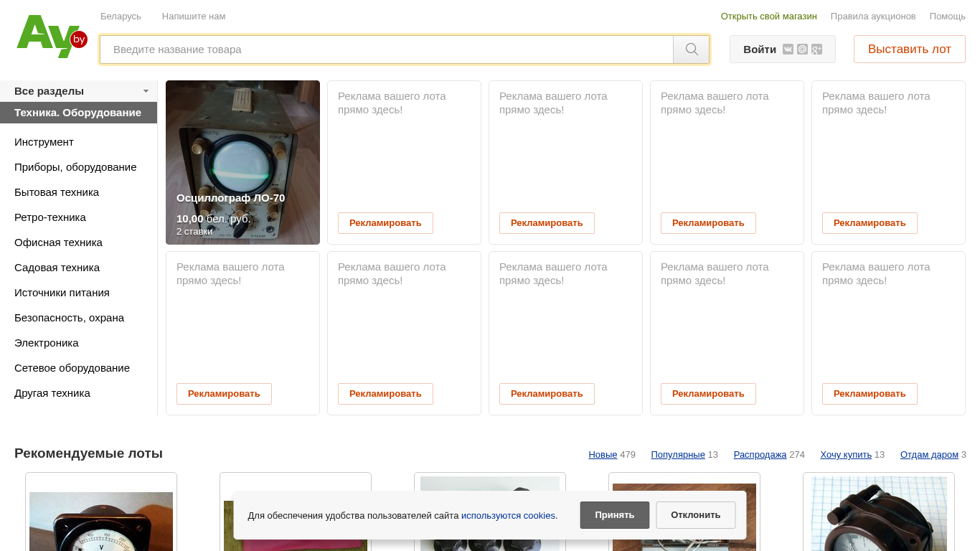Open the Безопасность, охрана category
The width and height of the screenshot is (980, 551).
point(69,318)
